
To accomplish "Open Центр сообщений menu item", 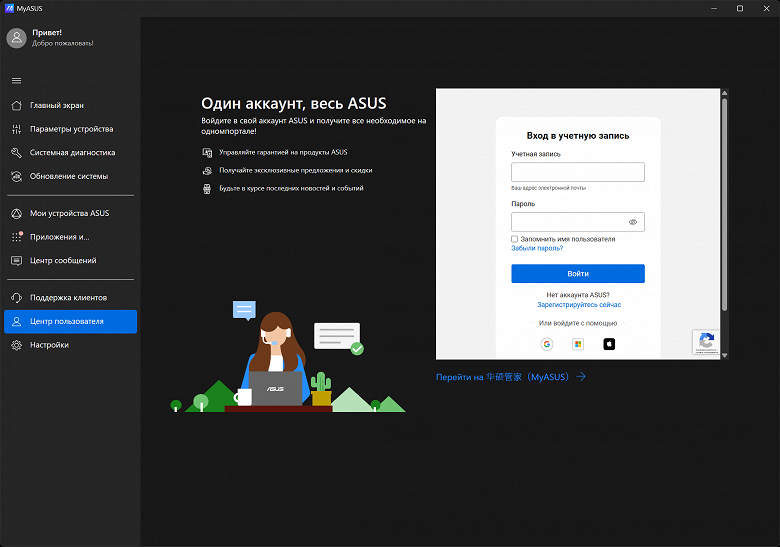I will click(70, 261).
